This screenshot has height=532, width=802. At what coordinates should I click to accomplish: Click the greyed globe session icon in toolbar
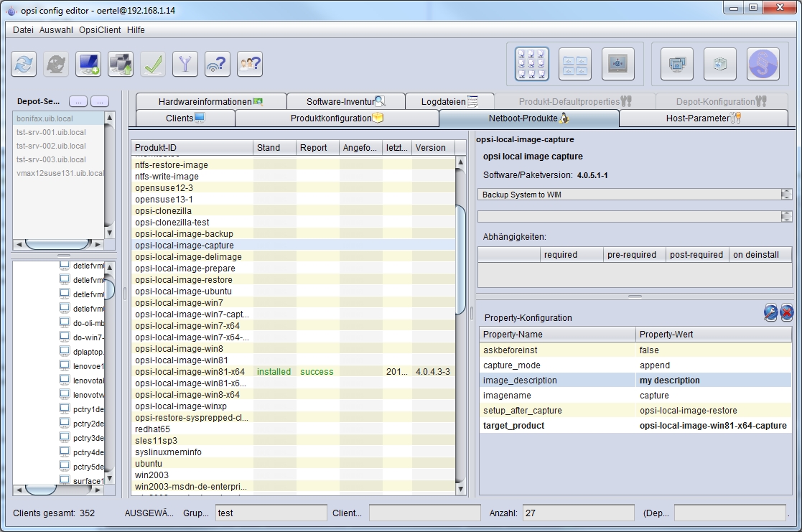(x=56, y=64)
